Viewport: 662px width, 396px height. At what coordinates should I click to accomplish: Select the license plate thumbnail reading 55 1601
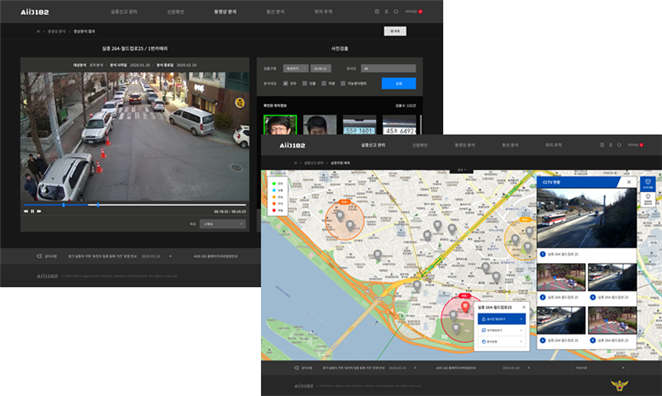point(359,125)
